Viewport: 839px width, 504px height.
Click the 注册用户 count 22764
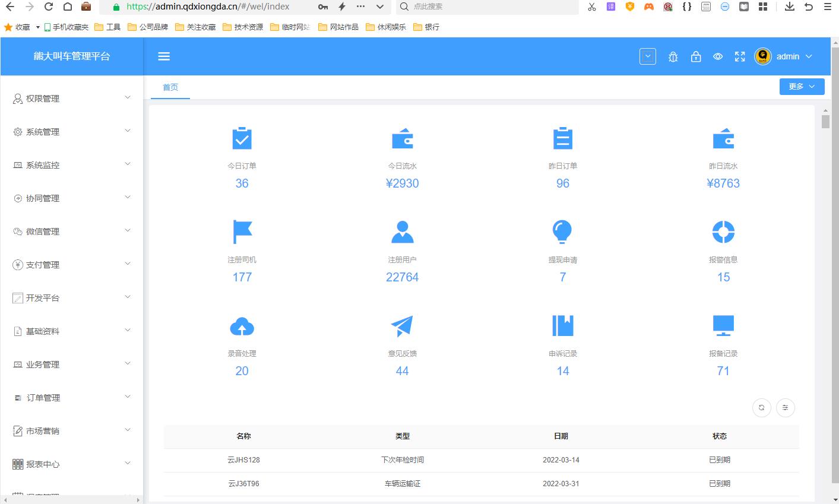[402, 277]
